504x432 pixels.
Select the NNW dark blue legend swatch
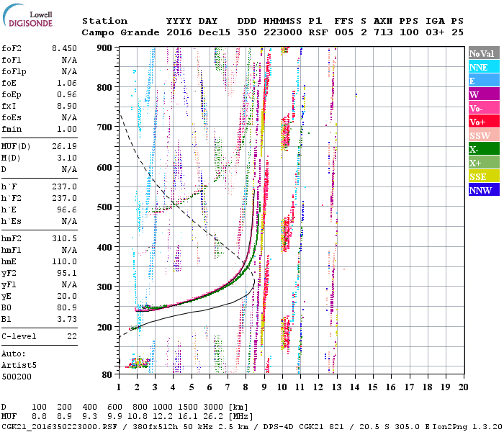coord(484,189)
